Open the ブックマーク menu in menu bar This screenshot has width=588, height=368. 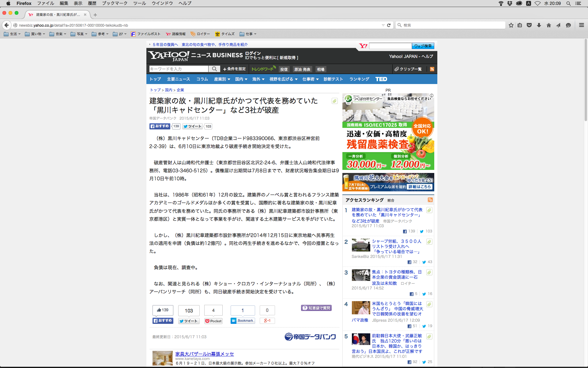(115, 3)
